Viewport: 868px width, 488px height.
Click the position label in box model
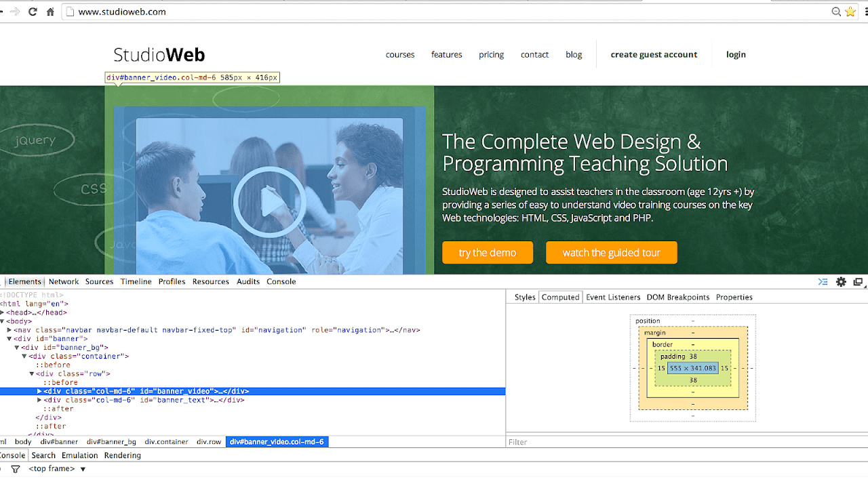(648, 321)
